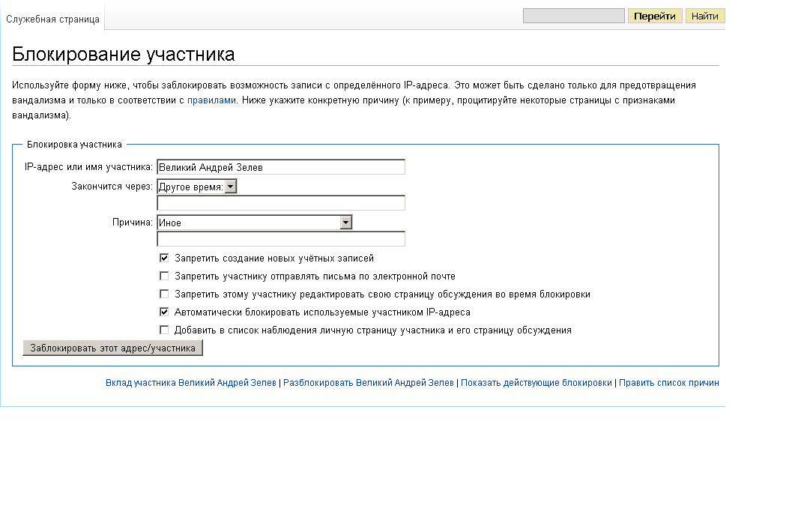This screenshot has height=532, width=810.
Task: Check Запретить участнику отправлять письма checkbox
Action: pyautogui.click(x=164, y=276)
